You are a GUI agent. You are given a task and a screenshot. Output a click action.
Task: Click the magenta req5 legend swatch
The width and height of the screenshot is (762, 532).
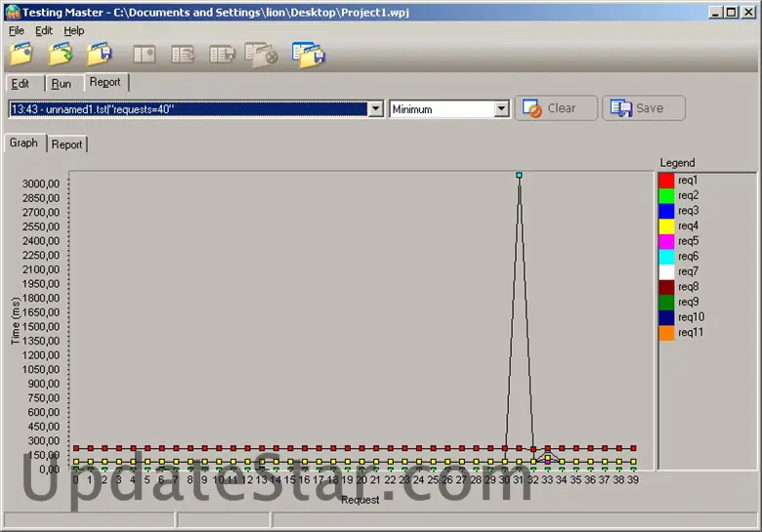(x=666, y=241)
